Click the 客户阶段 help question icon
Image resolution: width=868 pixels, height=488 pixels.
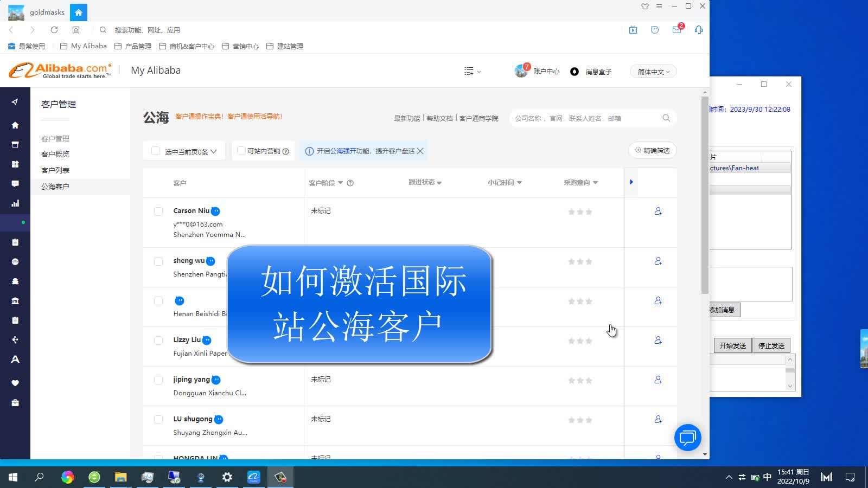tap(350, 183)
